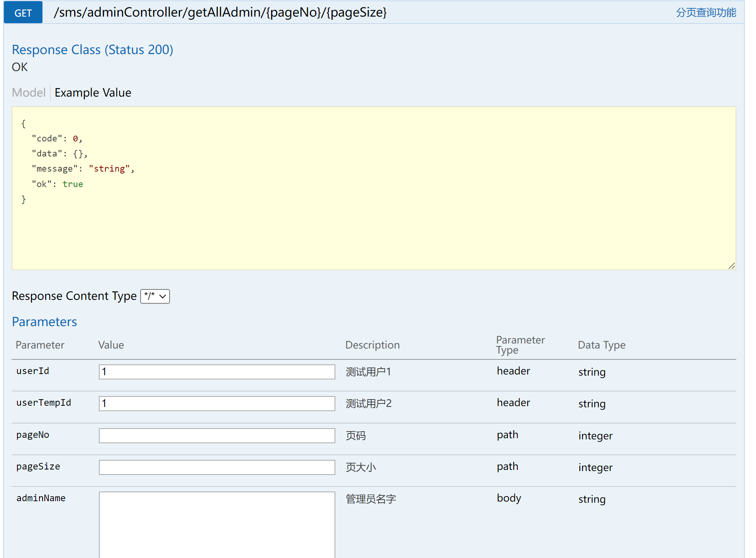Click the 页码 description text
This screenshot has width=756, height=558.
coord(356,436)
